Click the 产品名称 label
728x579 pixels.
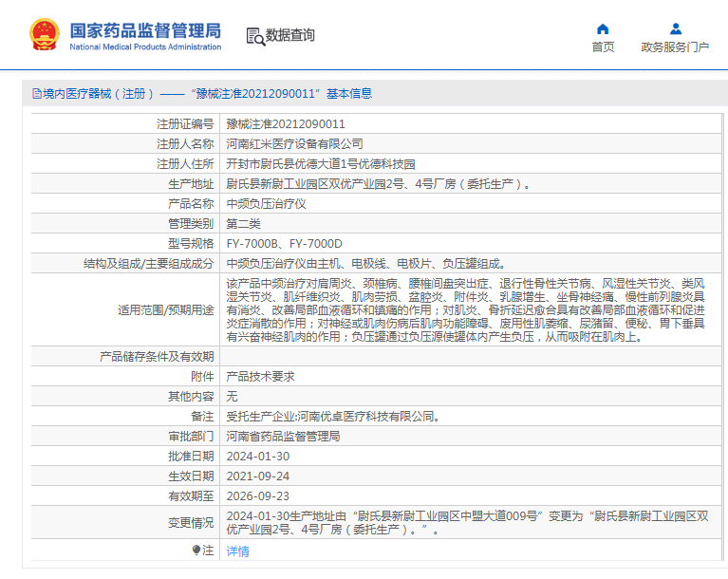[x=191, y=204]
